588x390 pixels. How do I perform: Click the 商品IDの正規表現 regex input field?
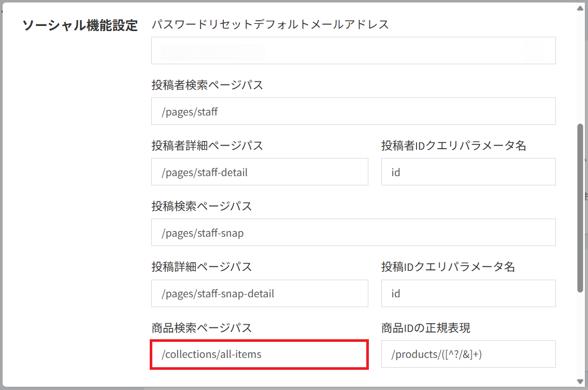click(468, 355)
